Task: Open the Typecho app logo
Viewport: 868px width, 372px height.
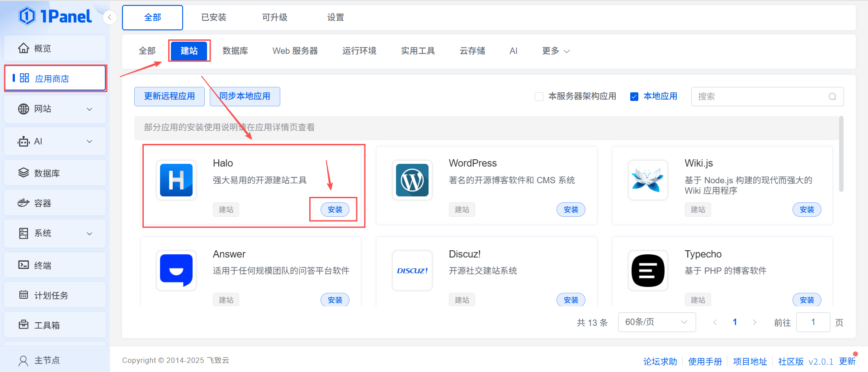Action: click(648, 271)
